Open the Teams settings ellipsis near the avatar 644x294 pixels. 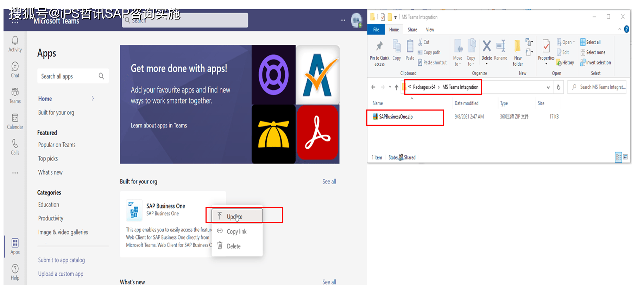(x=343, y=20)
